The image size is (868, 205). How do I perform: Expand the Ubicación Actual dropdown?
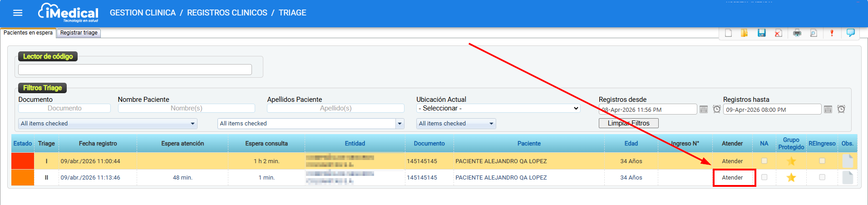(498, 108)
